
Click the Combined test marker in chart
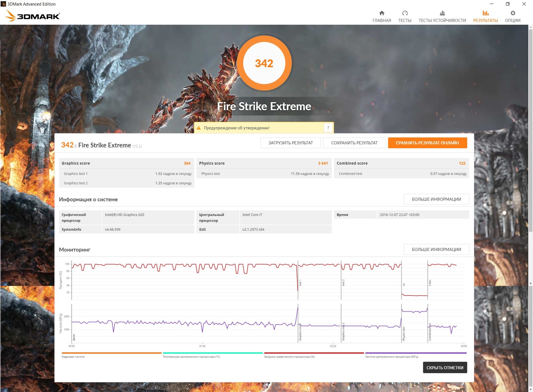(x=430, y=332)
